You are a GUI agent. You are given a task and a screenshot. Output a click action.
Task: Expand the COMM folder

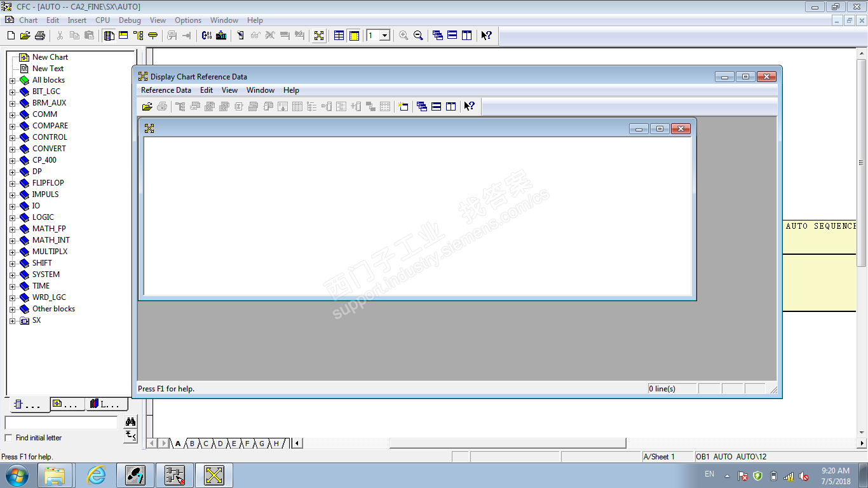12,115
